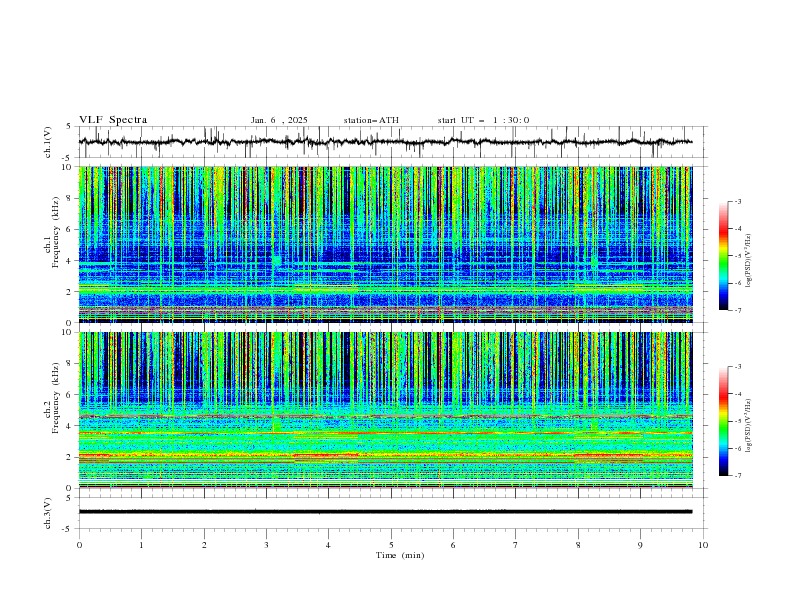Screen dimensions: 792x612
Task: Click the ch.2 PSD color bar
Action: tap(724, 421)
